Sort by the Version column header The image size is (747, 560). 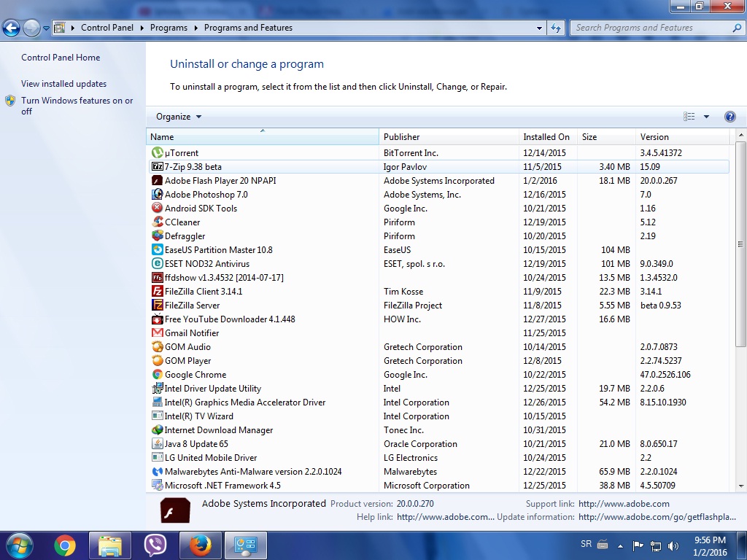click(682, 136)
